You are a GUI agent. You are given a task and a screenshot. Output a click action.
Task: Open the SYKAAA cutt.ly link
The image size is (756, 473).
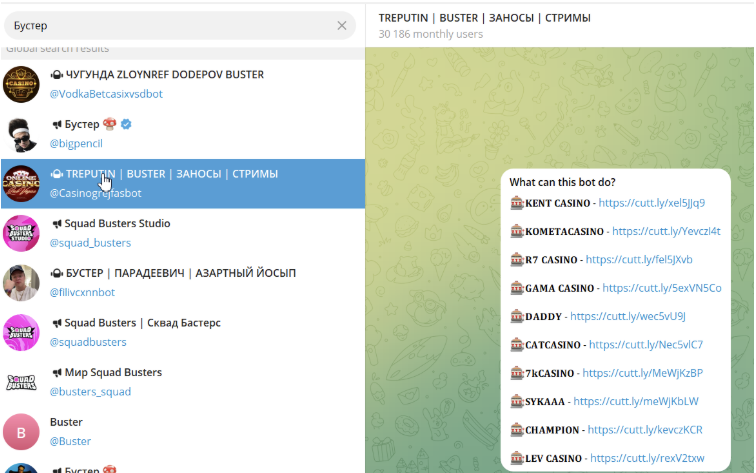point(636,402)
